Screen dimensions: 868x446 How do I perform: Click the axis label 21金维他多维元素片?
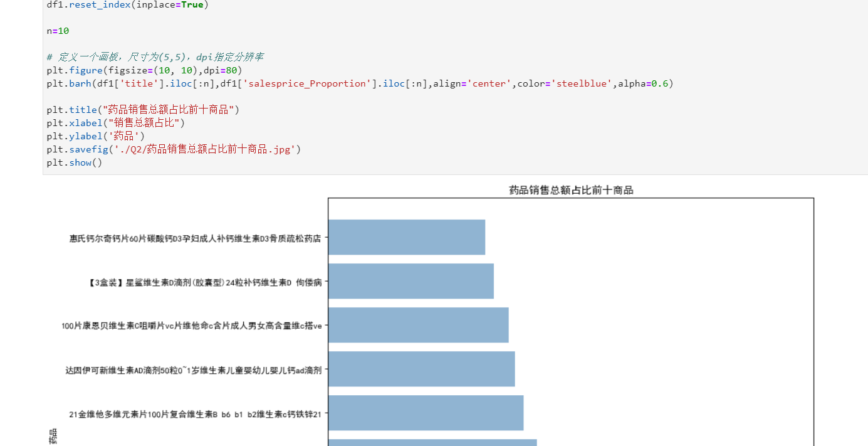(x=196, y=414)
